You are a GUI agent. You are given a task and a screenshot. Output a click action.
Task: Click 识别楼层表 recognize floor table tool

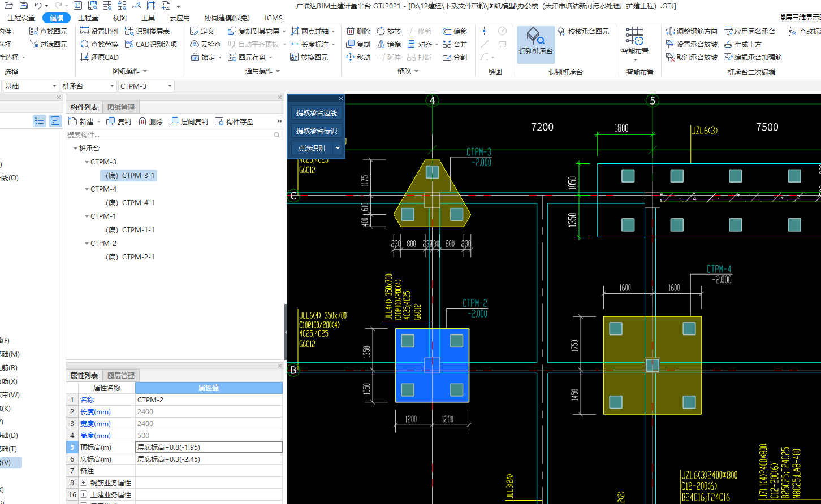[x=147, y=31]
